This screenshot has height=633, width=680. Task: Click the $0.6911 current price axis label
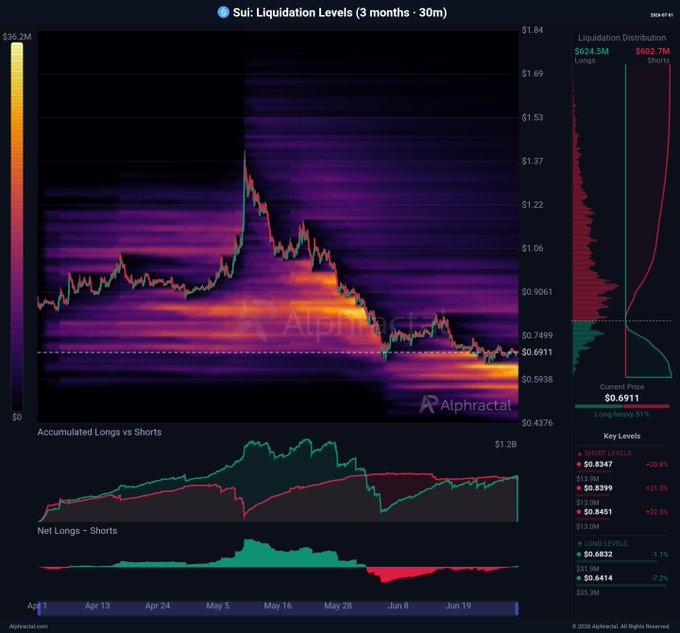click(x=537, y=352)
